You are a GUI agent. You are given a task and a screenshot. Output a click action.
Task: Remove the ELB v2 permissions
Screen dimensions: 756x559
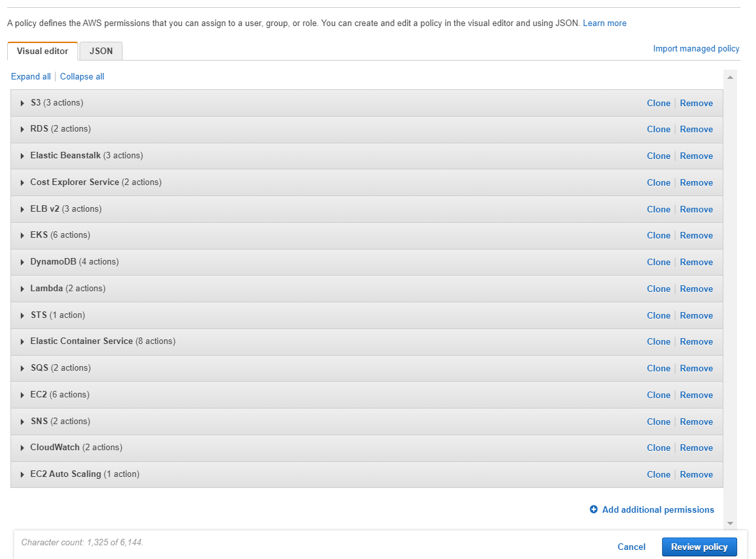(x=696, y=210)
